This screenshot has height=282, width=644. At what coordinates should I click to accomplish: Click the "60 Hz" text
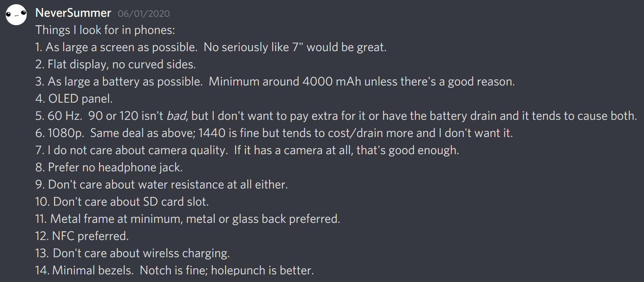64,116
